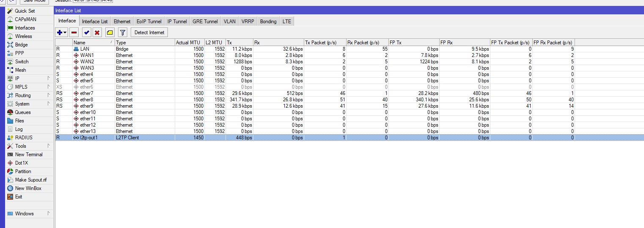Sort by the Name column header
Viewport: 644px width, 228px height.
click(94, 43)
